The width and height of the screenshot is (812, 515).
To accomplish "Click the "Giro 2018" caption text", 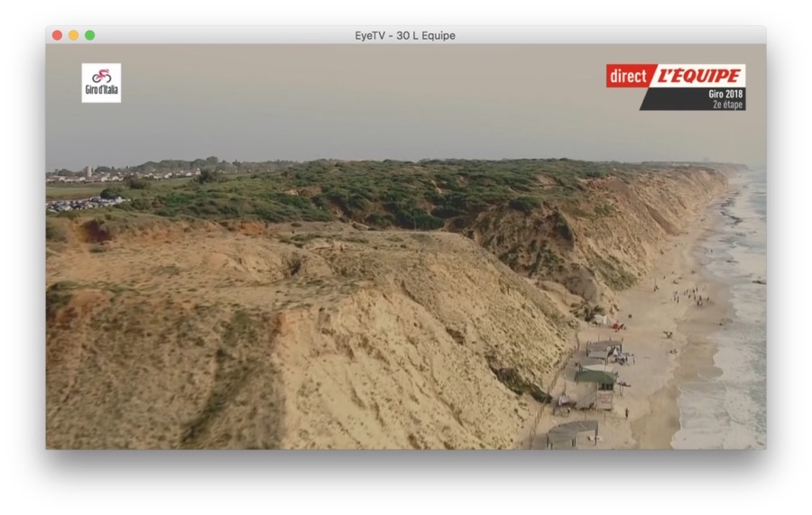I will [x=725, y=94].
